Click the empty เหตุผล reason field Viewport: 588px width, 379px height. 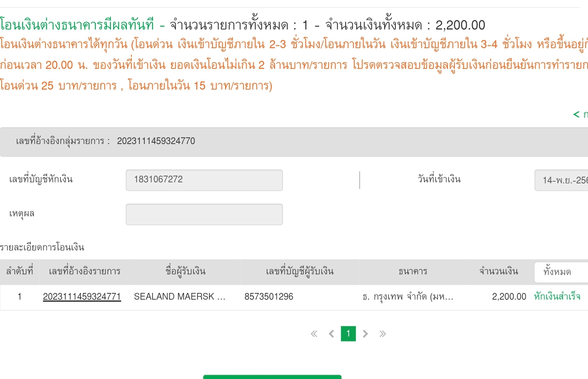coord(204,214)
